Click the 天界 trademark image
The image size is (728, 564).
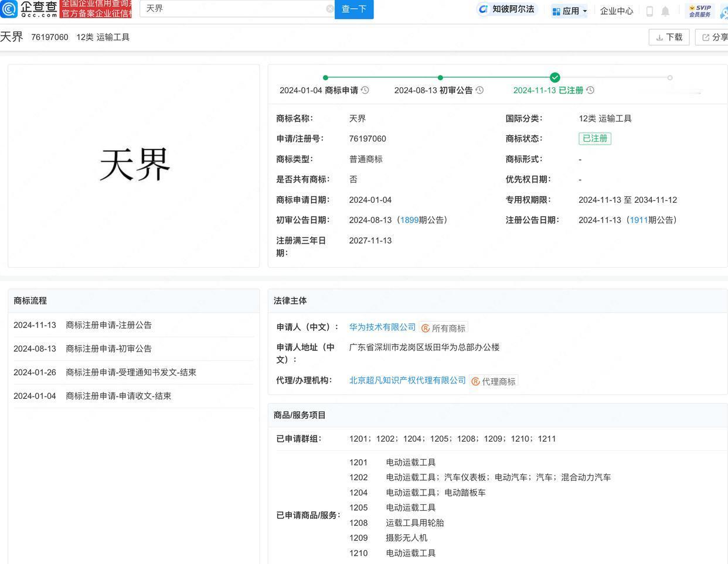tap(134, 165)
